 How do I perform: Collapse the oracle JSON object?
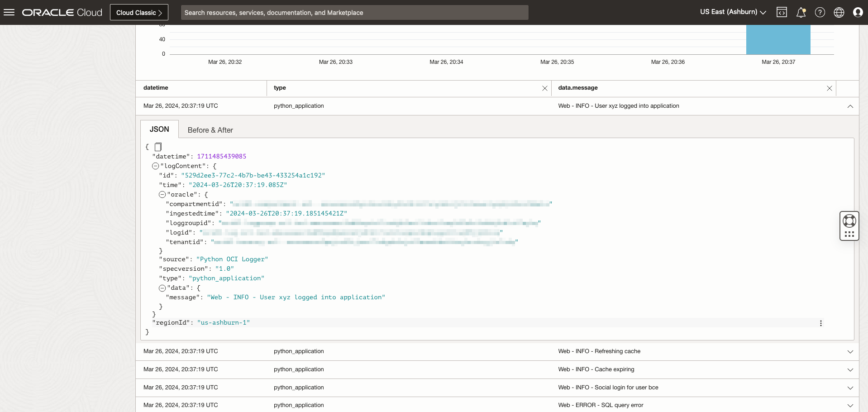coord(162,194)
